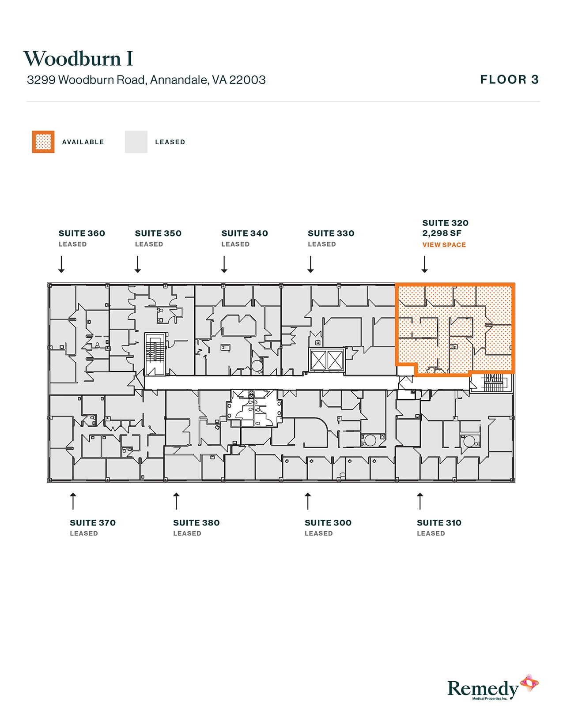Click the gray Leased legend swatch

pyautogui.click(x=136, y=142)
